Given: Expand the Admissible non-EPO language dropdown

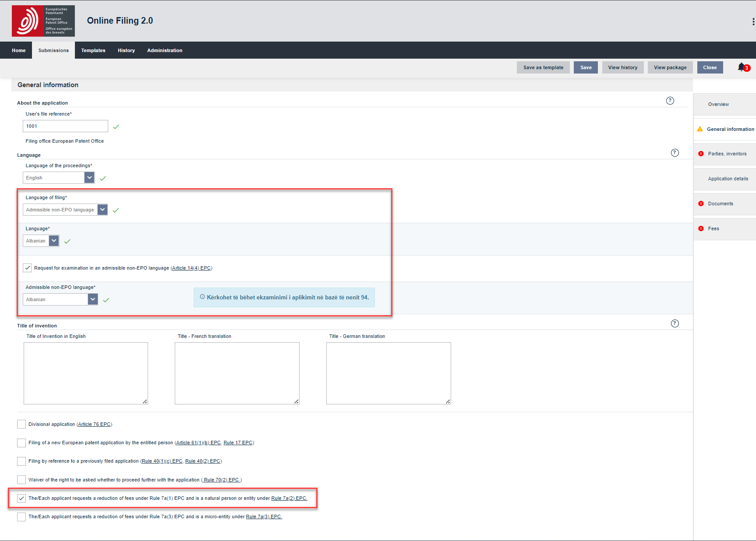Looking at the screenshot, I should 92,299.
